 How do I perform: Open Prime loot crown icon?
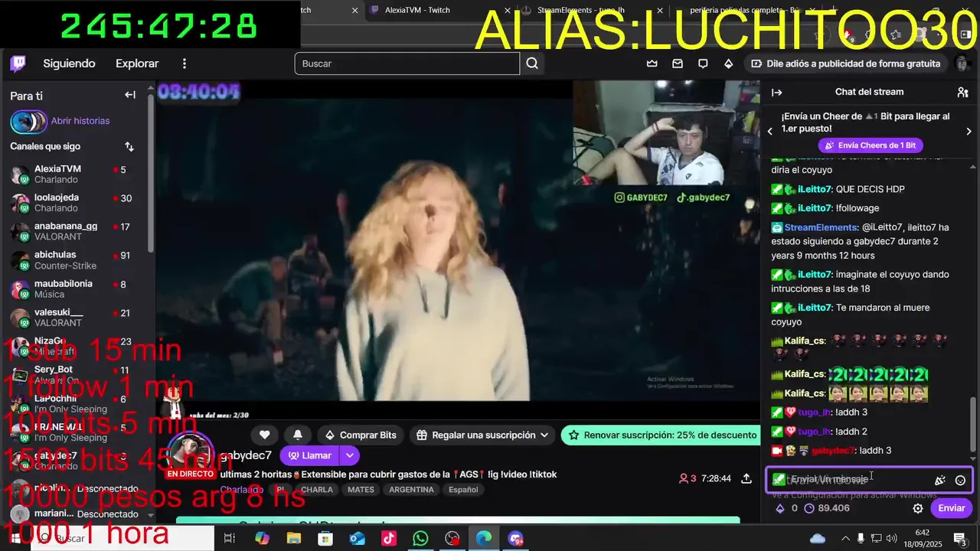tap(652, 64)
